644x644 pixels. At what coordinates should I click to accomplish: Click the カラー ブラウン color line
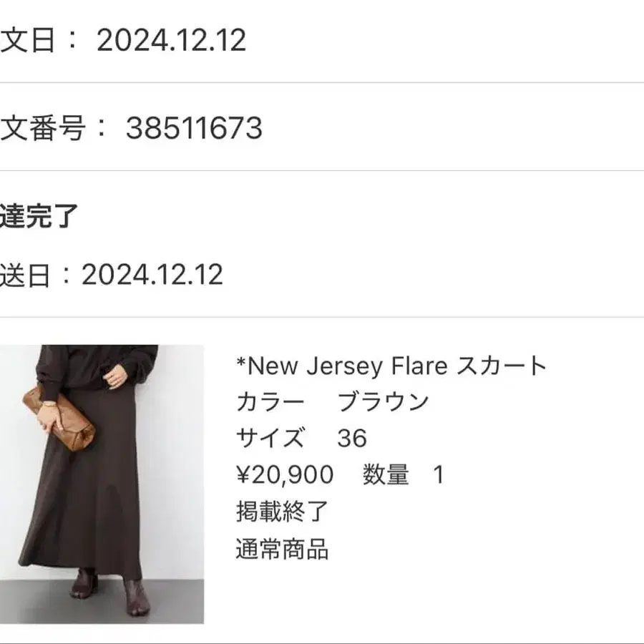332,401
